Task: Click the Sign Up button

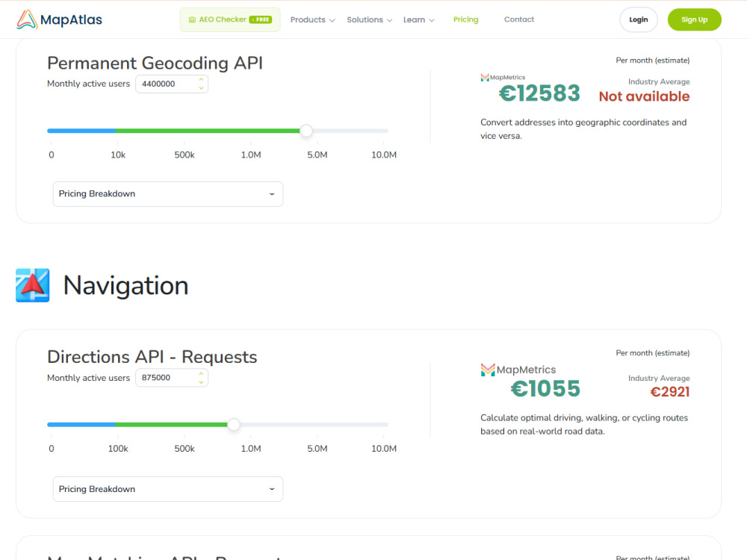Action: pyautogui.click(x=694, y=19)
